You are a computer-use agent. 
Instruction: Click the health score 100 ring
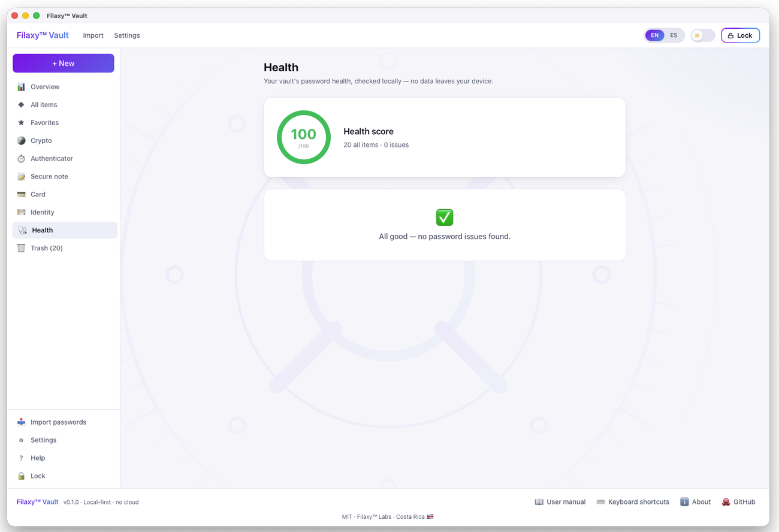(x=304, y=137)
